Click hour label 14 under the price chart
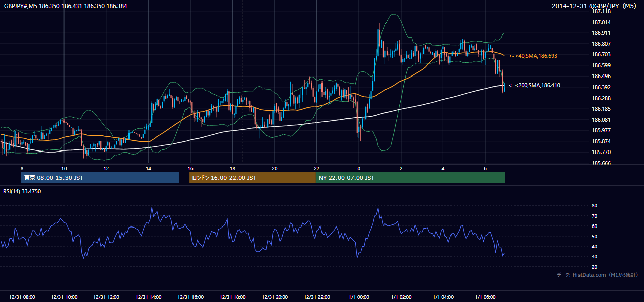The height and width of the screenshot is (302, 644). (148, 168)
